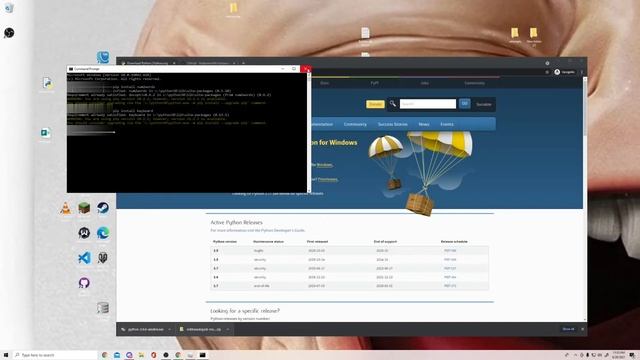Open the News navigation menu
This screenshot has height=360, width=640.
(424, 124)
